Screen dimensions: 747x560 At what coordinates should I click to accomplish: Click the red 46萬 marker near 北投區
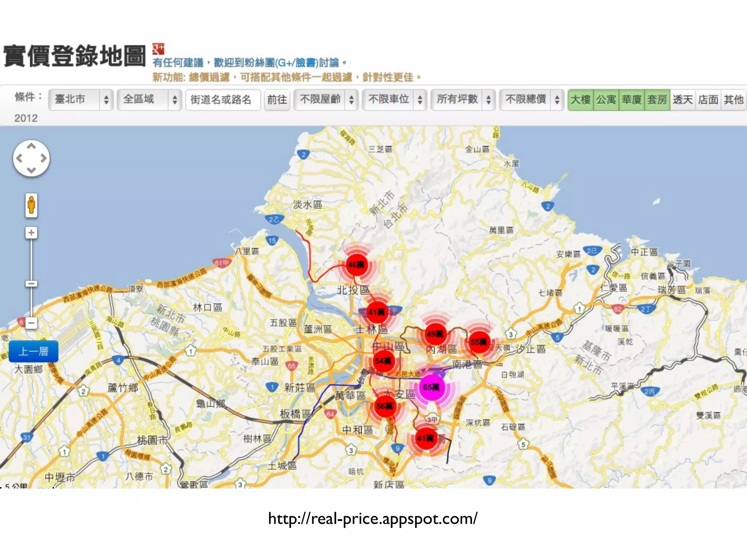[x=356, y=265]
